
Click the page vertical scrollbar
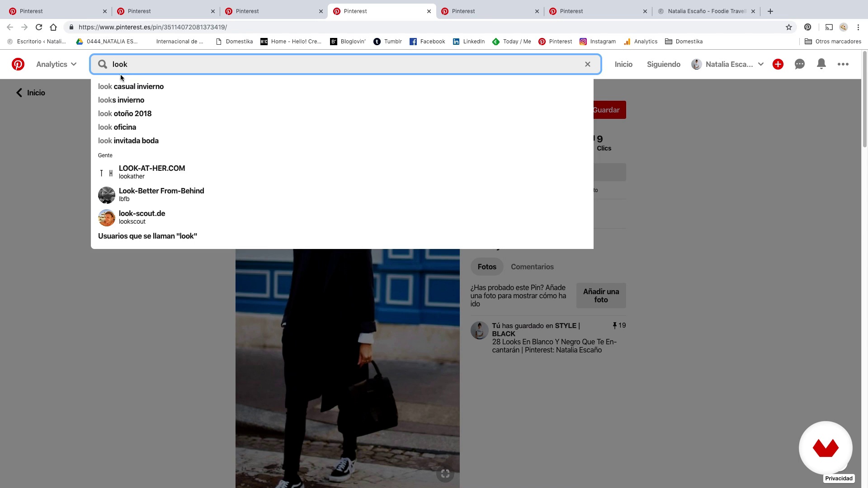point(864,99)
